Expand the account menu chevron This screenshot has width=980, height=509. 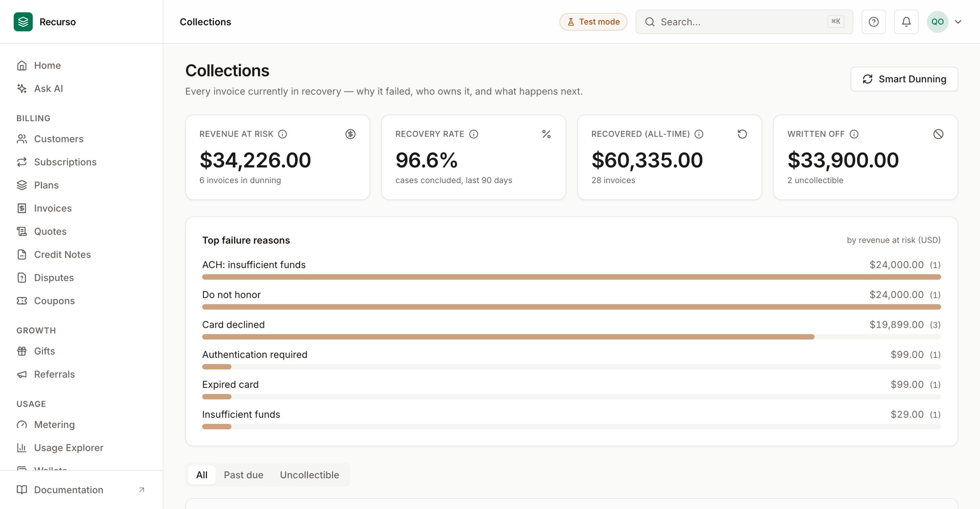click(958, 22)
